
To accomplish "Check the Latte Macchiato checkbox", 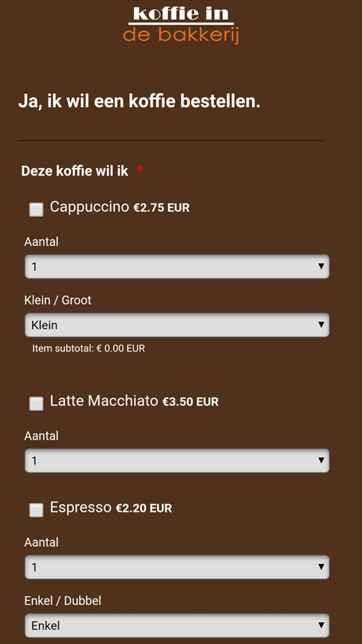I will [36, 403].
